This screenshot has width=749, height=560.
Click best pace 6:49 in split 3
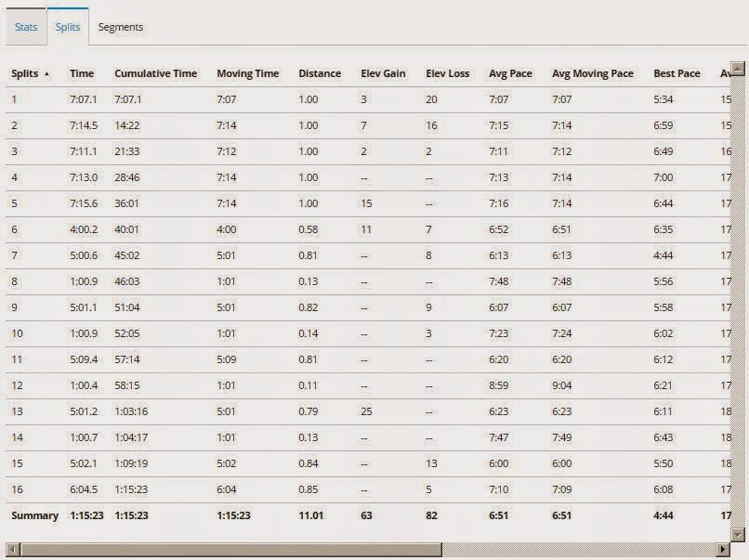coord(663,151)
